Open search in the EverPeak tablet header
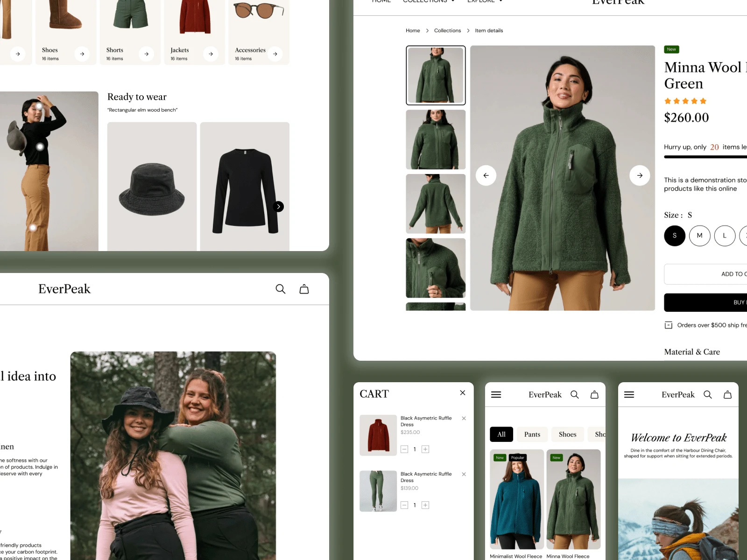 click(x=281, y=289)
